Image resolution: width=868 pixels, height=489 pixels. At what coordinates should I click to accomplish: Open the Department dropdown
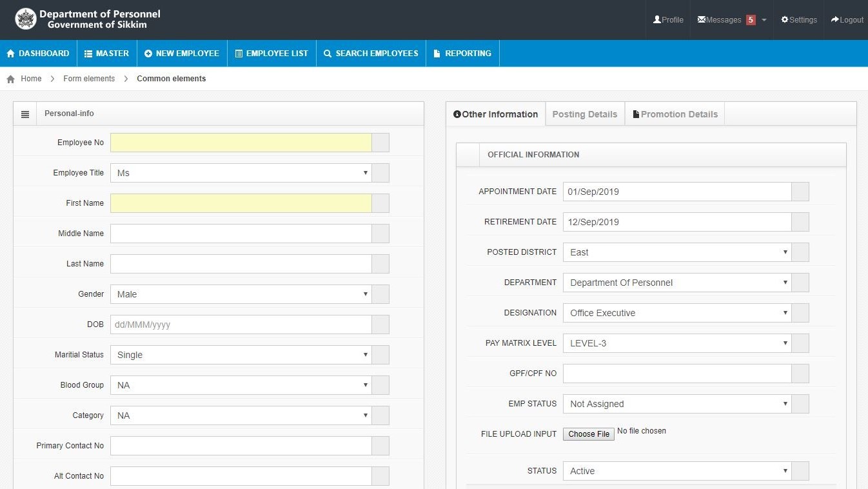677,283
